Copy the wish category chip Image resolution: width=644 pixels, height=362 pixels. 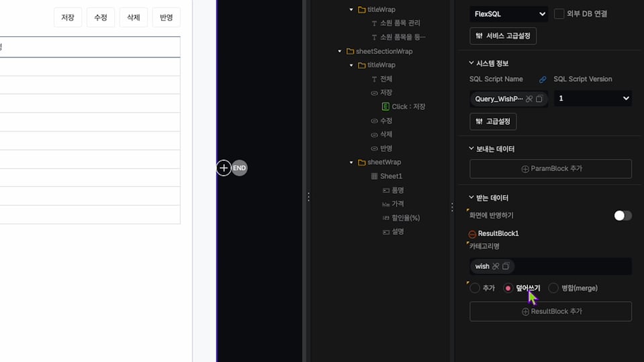506,266
